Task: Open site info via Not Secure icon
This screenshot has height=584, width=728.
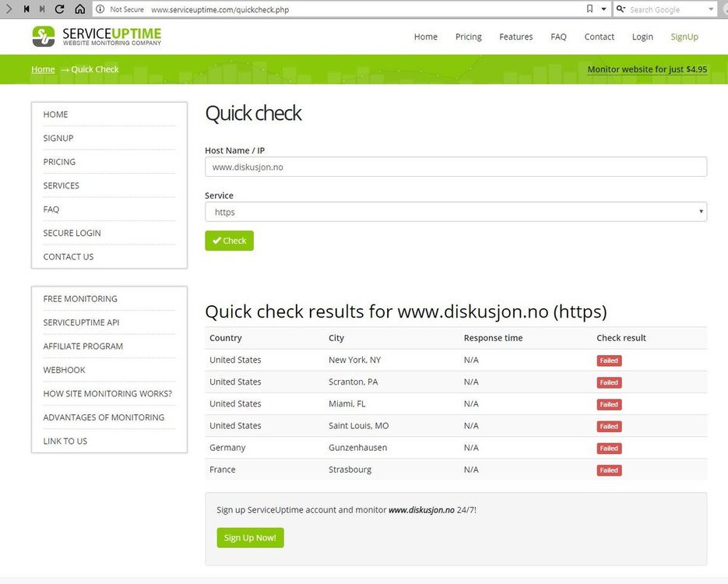Action: click(x=100, y=9)
